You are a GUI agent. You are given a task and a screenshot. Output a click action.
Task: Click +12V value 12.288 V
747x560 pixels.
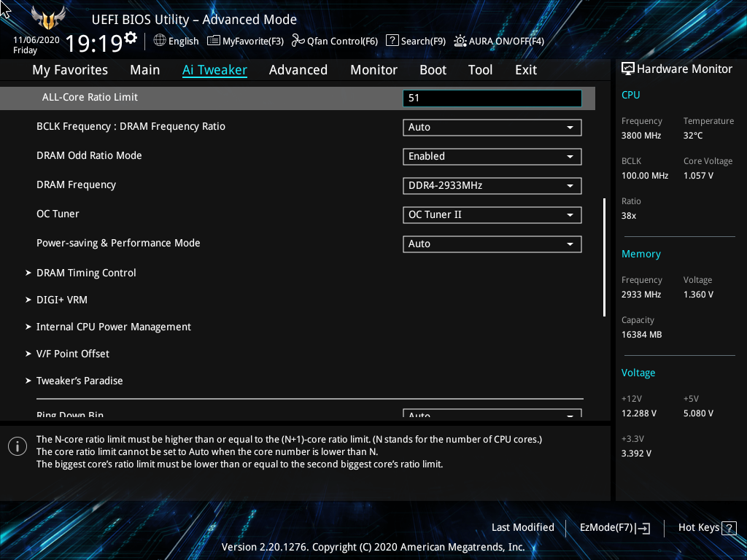[639, 413]
